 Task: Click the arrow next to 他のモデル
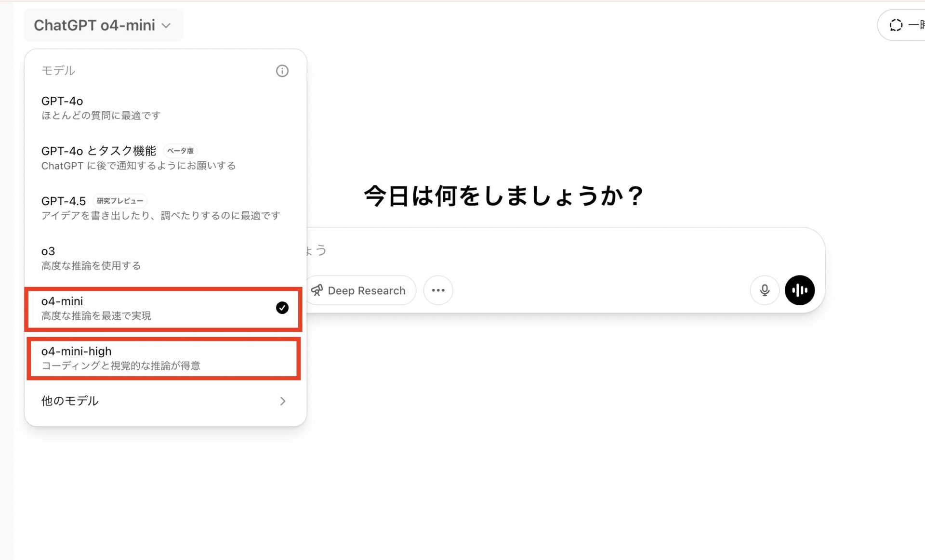tap(283, 401)
